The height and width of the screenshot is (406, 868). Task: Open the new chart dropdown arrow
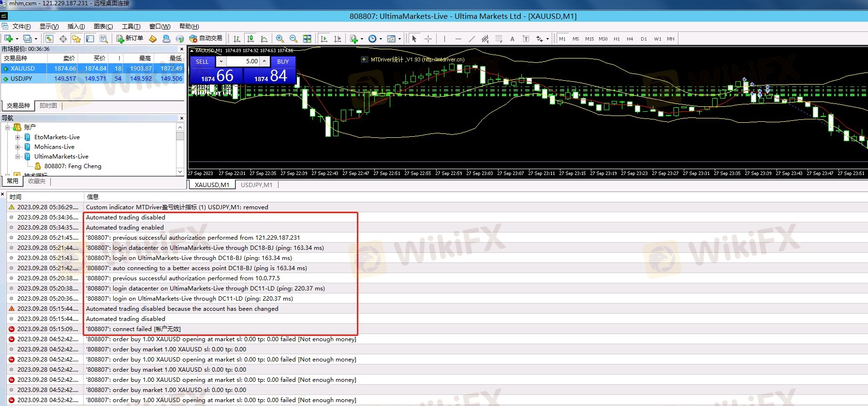(x=17, y=39)
